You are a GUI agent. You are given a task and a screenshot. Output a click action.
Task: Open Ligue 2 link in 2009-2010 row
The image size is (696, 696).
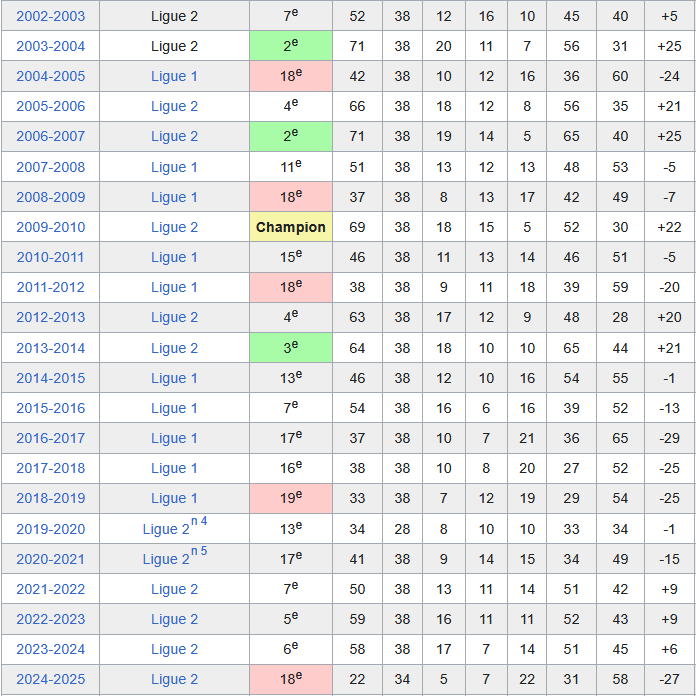[x=174, y=227]
